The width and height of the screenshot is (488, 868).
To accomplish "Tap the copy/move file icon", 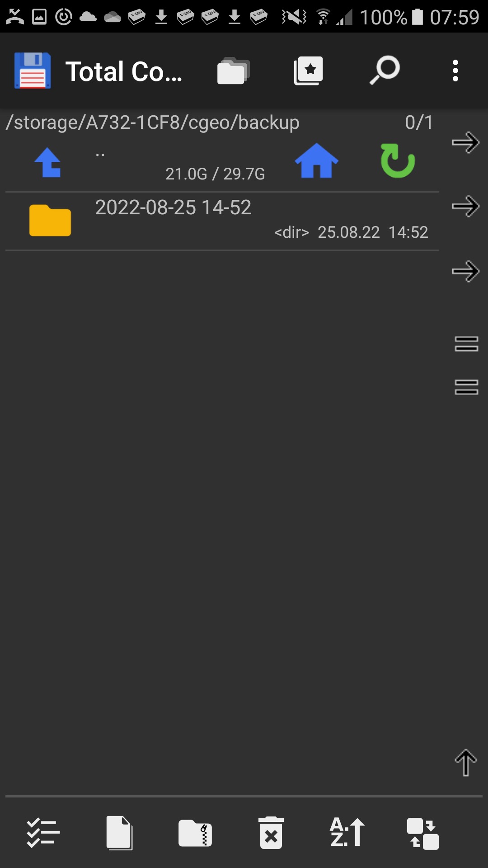I will point(119,833).
